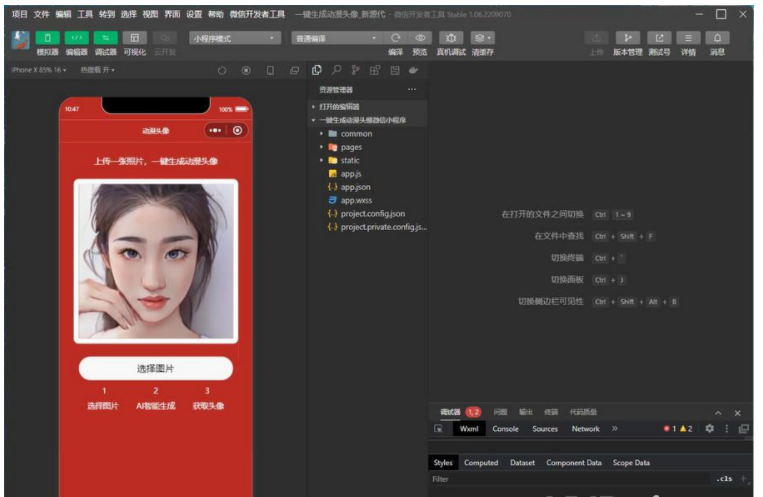Click the compile (编译) refresh icon
Viewport: 763px width, 497px height.
point(396,38)
